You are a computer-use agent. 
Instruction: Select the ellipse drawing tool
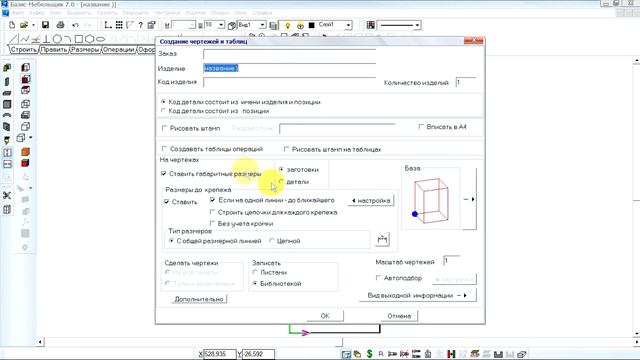[100, 39]
